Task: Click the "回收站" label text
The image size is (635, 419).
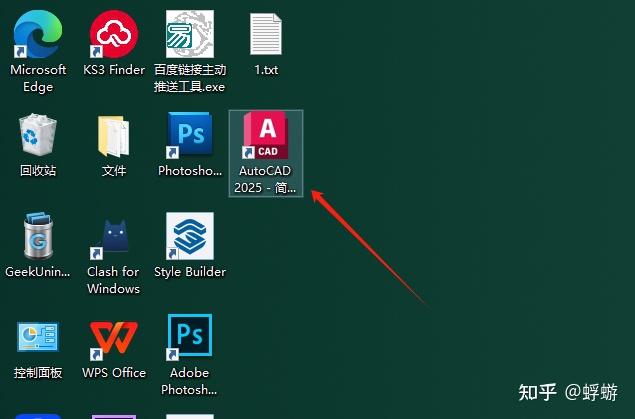Action: tap(38, 170)
